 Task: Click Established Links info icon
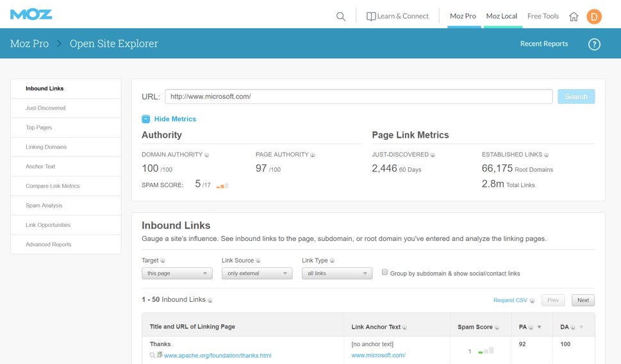547,155
